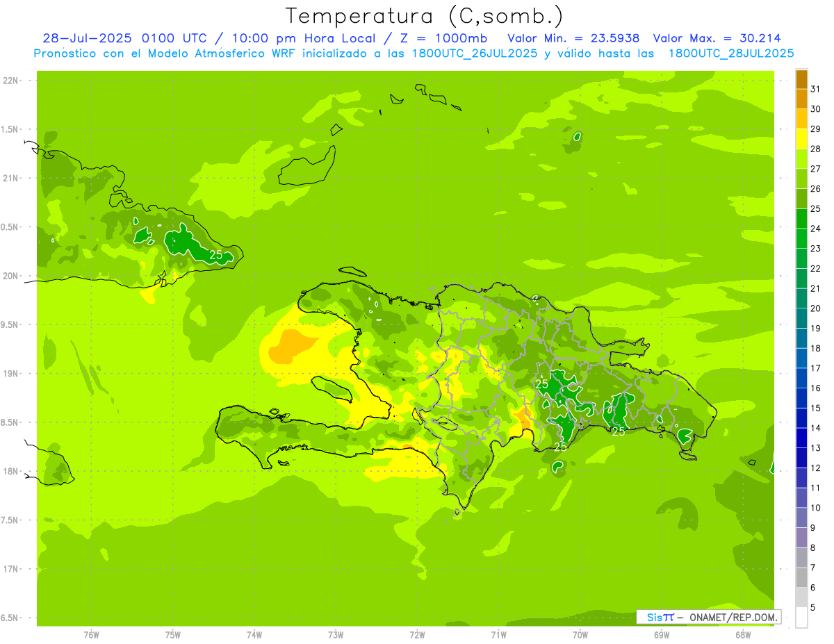Viewport: 834px width, 644px height.
Task: Click the gray legend swatch between 6 and 7
Action: point(801,577)
